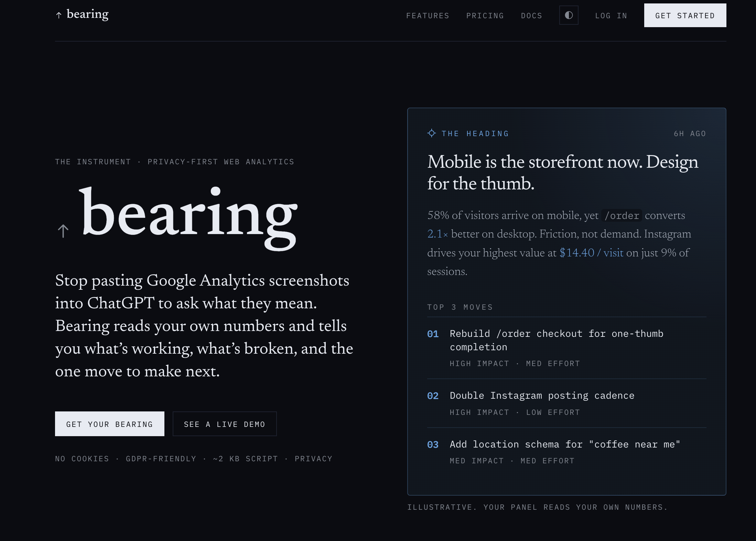Viewport: 756px width, 541px height.
Task: Click the See a Live Demo button
Action: (225, 424)
